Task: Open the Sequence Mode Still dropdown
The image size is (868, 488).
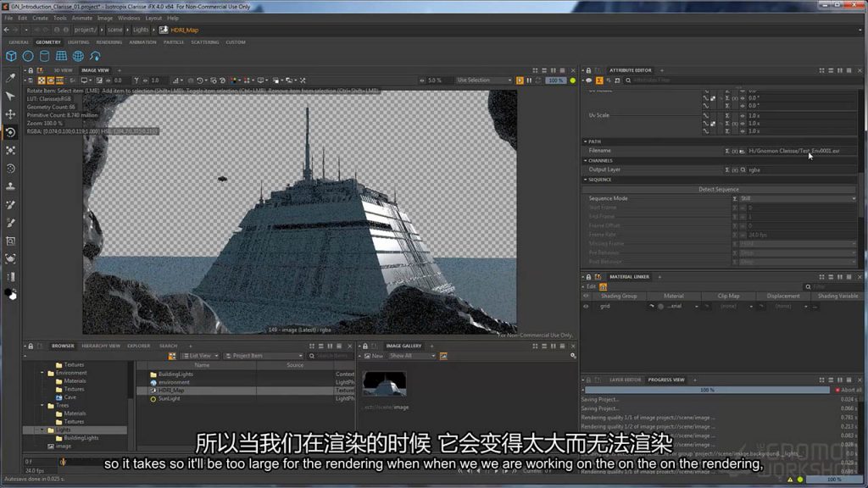Action: point(798,198)
